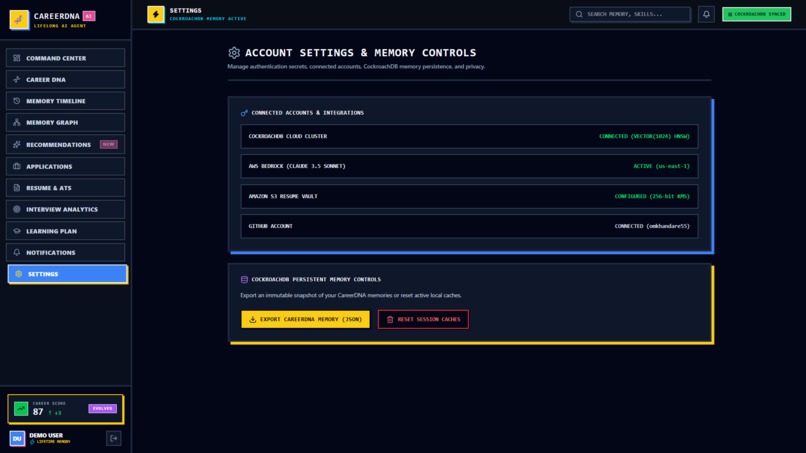The width and height of the screenshot is (806, 453).
Task: Open Memory Timeline in sidebar
Action: click(x=65, y=101)
